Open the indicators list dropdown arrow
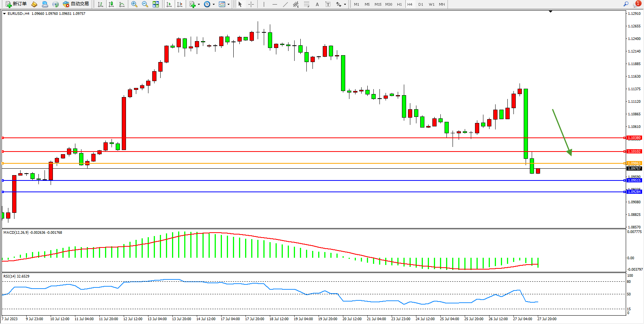644x324 pixels. coord(199,5)
